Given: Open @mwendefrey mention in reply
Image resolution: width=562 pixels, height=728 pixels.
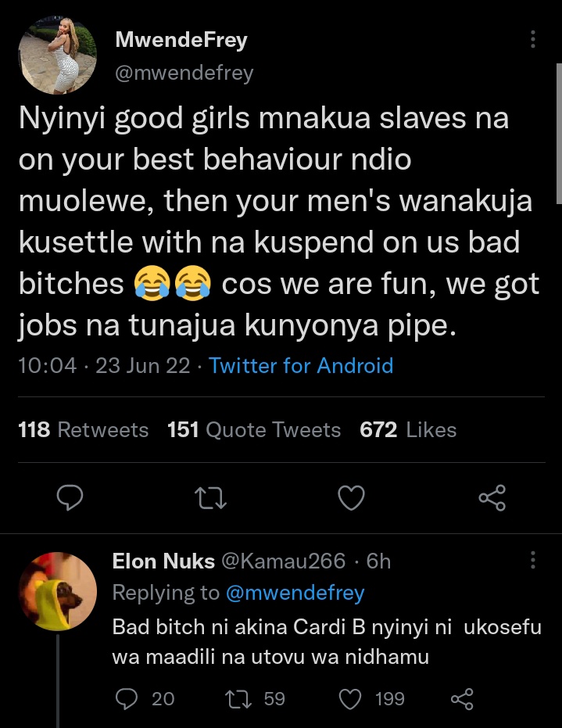Looking at the screenshot, I should tap(295, 593).
